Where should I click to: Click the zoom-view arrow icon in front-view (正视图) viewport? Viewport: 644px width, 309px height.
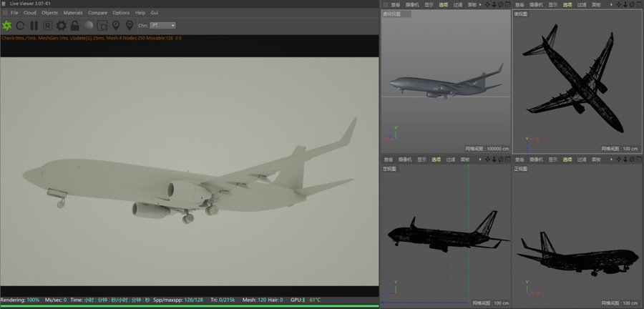(x=625, y=160)
